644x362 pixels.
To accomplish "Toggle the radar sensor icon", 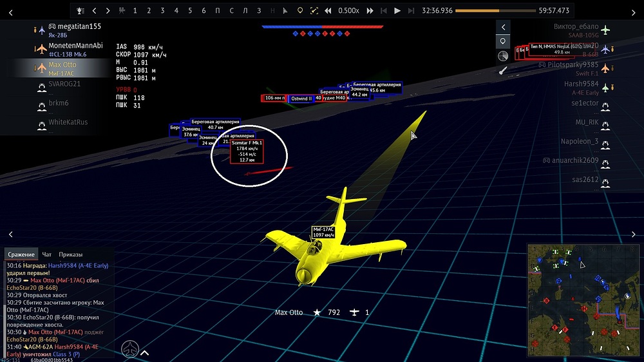I will (504, 56).
